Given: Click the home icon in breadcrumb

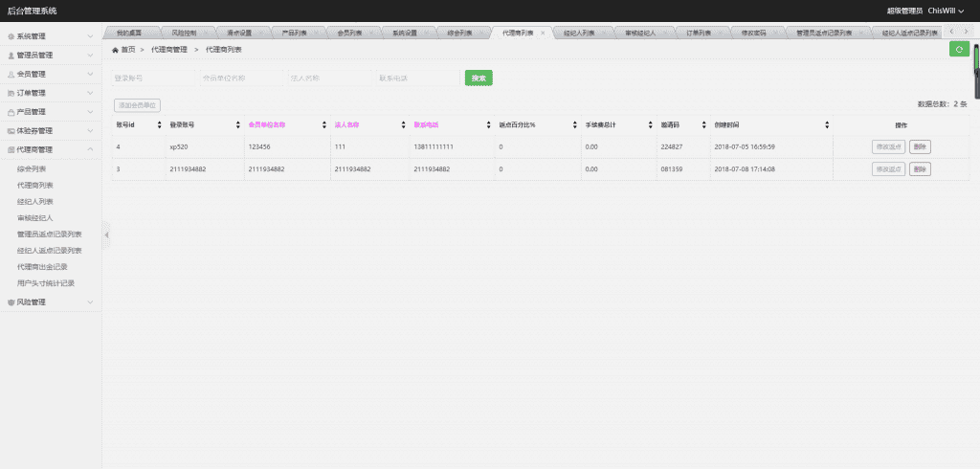Looking at the screenshot, I should pyautogui.click(x=116, y=49).
